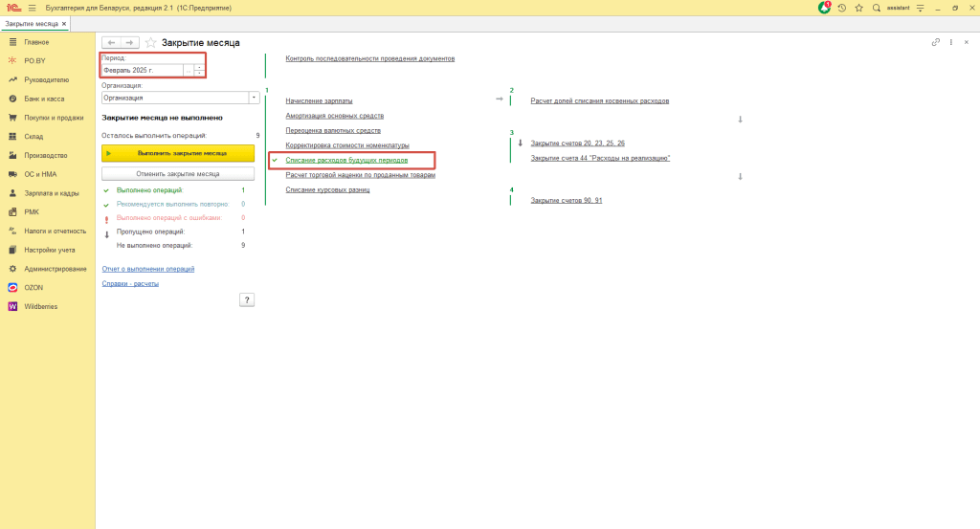Open Отчет о выполнении операций link
The width and height of the screenshot is (980, 529).
coord(148,269)
